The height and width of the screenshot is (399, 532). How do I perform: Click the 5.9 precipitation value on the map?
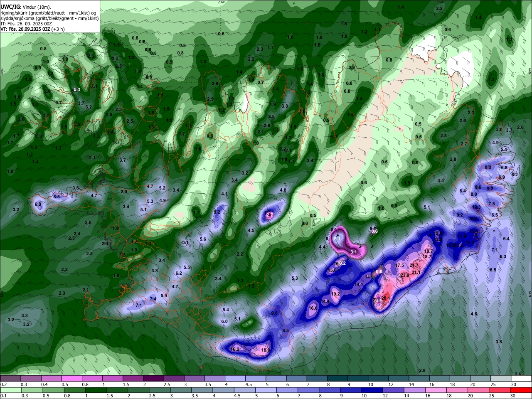click(x=164, y=296)
